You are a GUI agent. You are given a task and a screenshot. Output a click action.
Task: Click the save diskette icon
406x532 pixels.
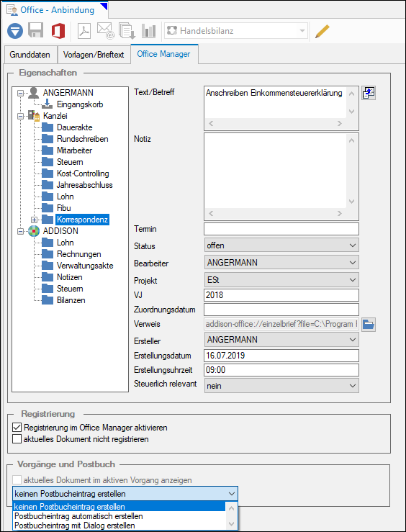(x=35, y=30)
